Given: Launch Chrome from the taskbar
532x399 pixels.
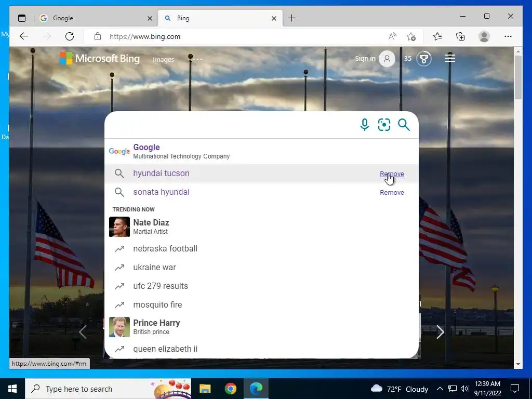Looking at the screenshot, I should click(230, 389).
